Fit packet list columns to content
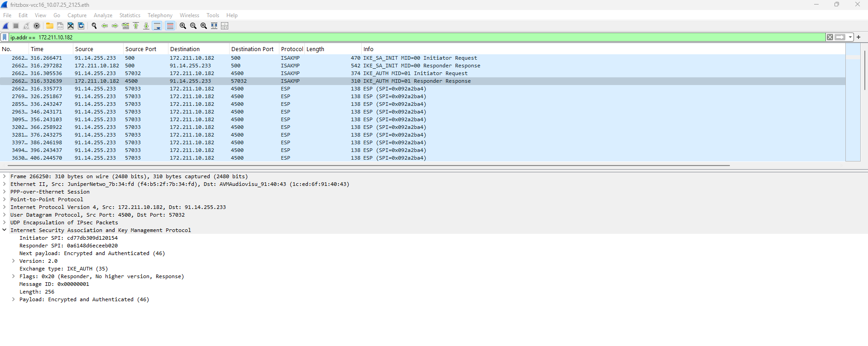This screenshot has height=346, width=868. (x=214, y=26)
